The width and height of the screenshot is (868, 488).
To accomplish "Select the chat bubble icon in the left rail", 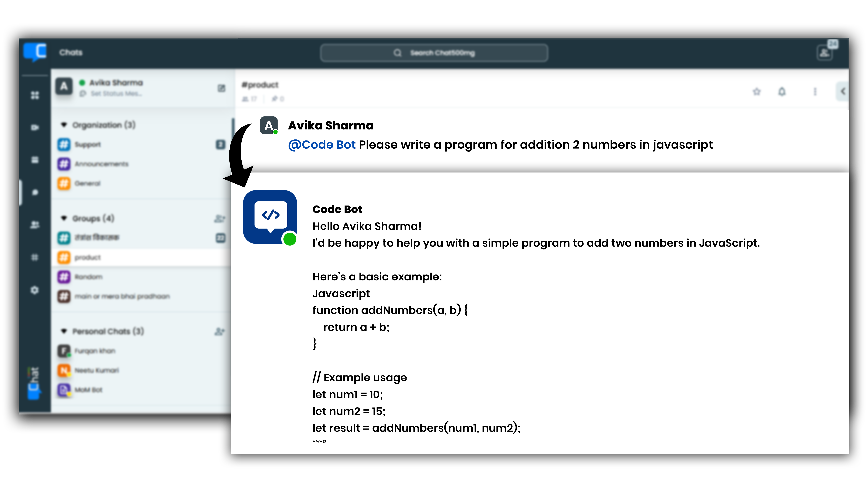I will click(35, 192).
